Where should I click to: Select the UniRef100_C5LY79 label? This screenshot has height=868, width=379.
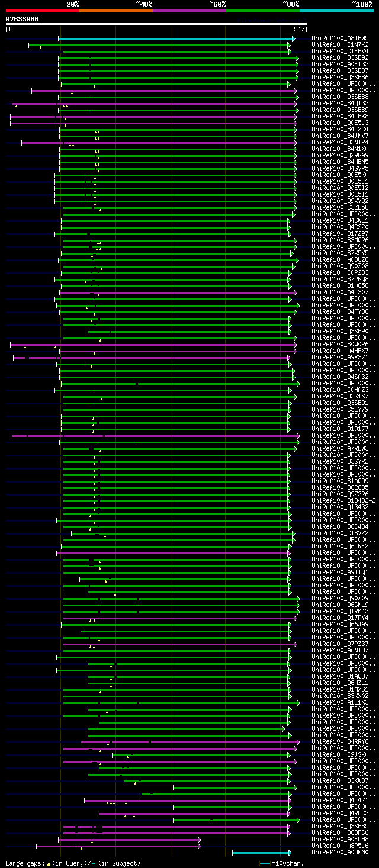coord(340,410)
